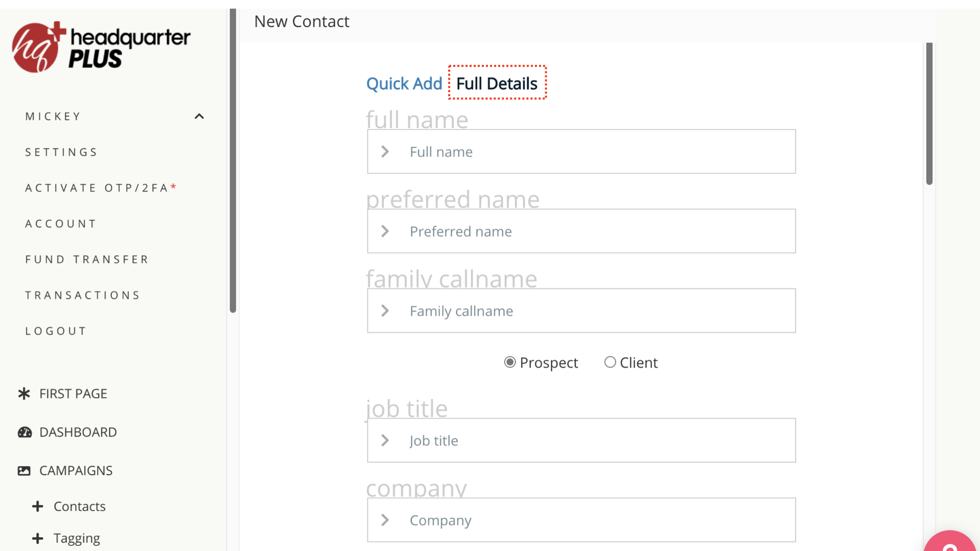980x551 pixels.
Task: Open the FUND TRANSFER link
Action: tap(87, 260)
